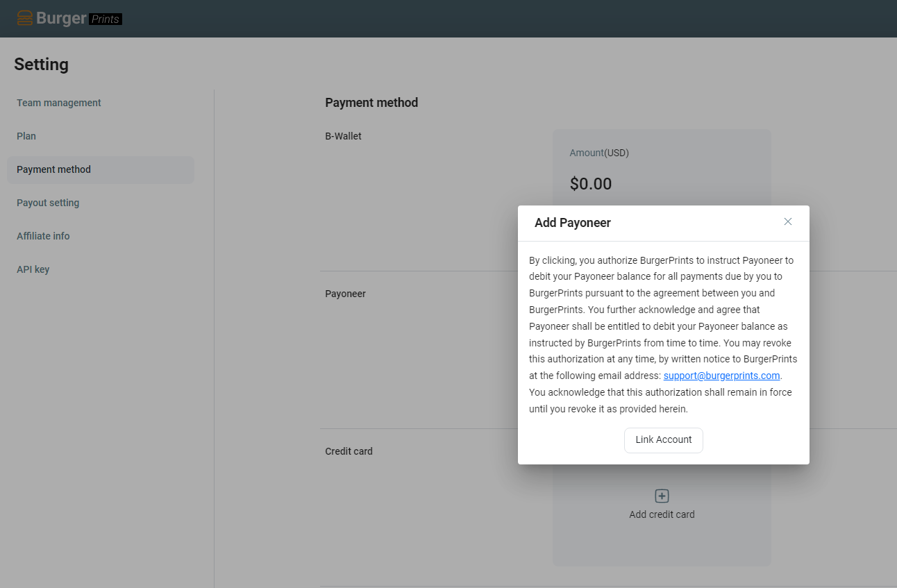Click the Add Payoneer dialog title
The image size is (897, 588).
tap(573, 223)
